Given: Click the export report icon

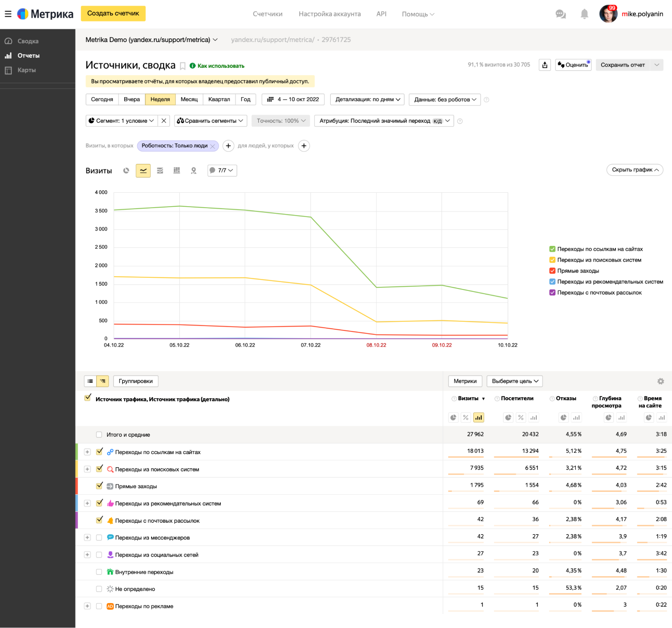Looking at the screenshot, I should 545,65.
